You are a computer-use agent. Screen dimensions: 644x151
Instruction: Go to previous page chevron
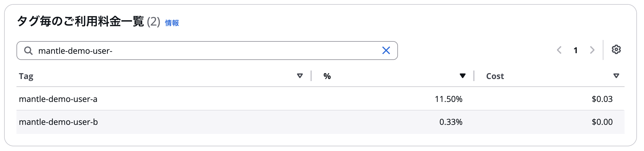click(x=559, y=50)
